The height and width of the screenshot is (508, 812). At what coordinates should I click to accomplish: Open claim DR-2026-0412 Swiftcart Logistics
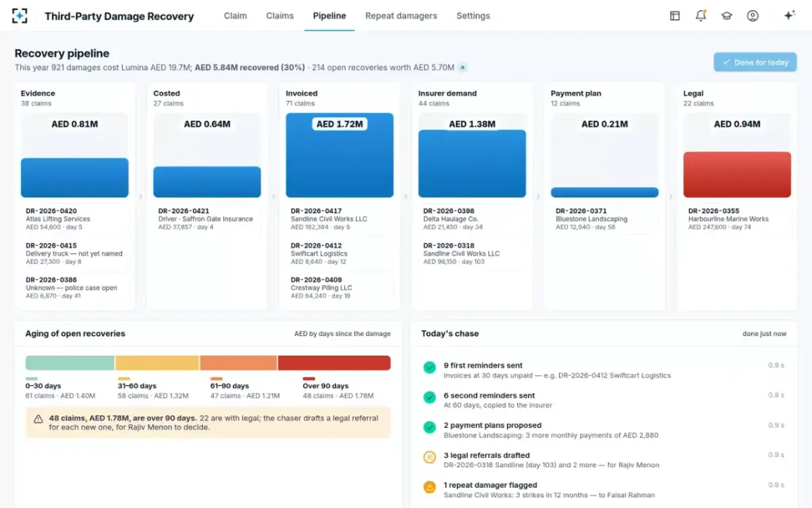coord(340,253)
